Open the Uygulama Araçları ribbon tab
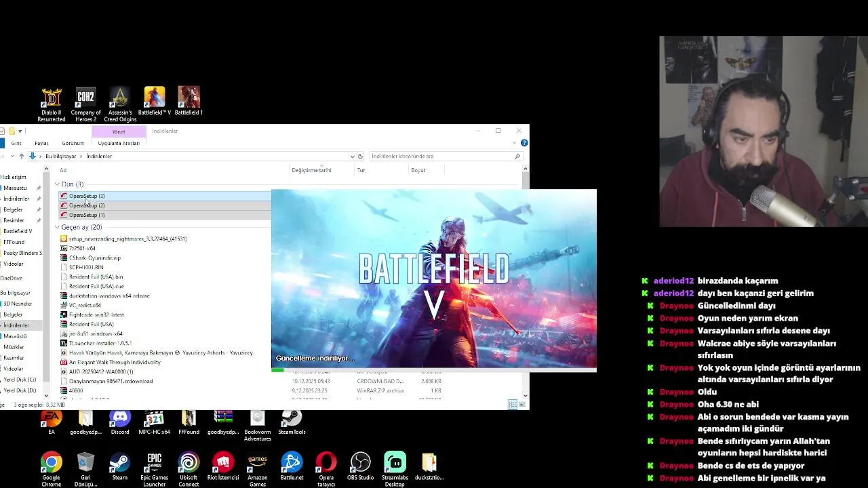This screenshot has width=868, height=488. [119, 143]
